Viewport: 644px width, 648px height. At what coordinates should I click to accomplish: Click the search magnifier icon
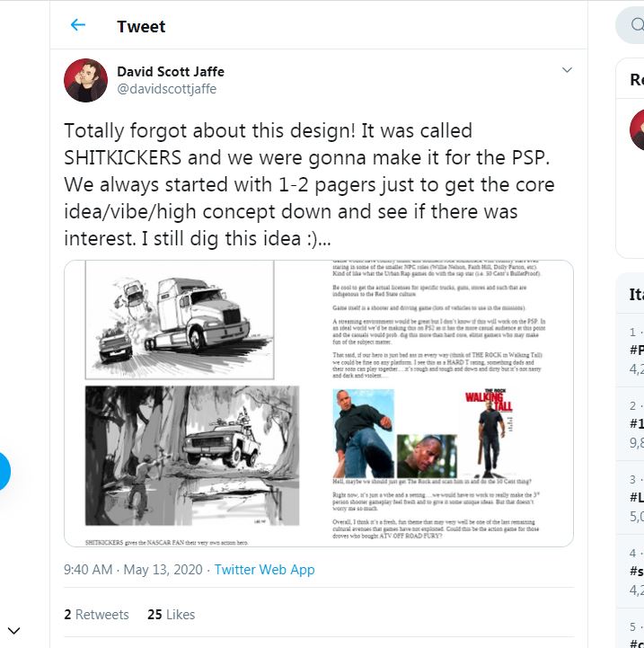(638, 25)
